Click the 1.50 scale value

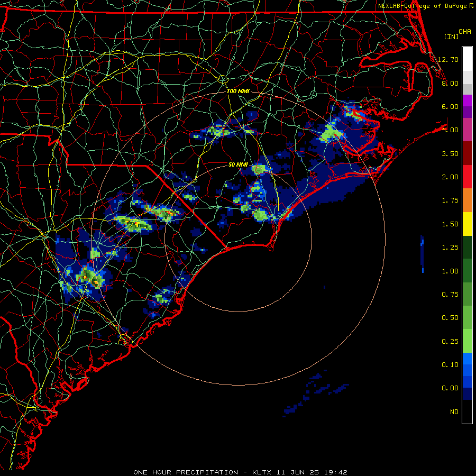click(450, 224)
